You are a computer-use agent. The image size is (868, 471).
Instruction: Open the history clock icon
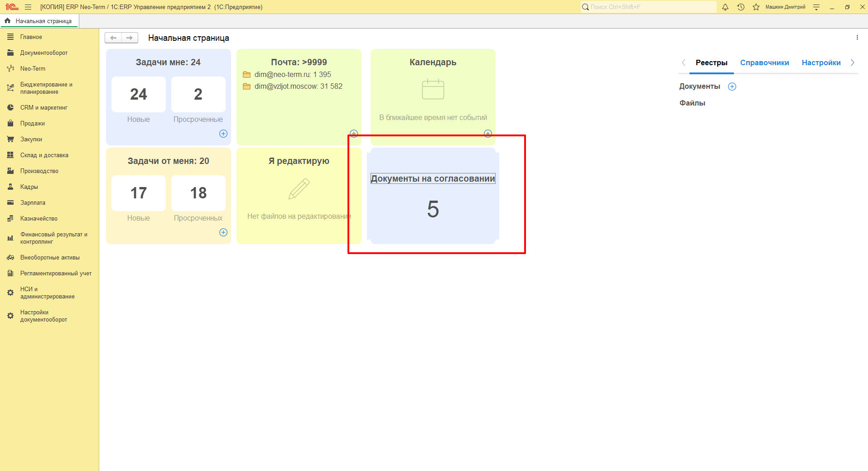(x=741, y=7)
